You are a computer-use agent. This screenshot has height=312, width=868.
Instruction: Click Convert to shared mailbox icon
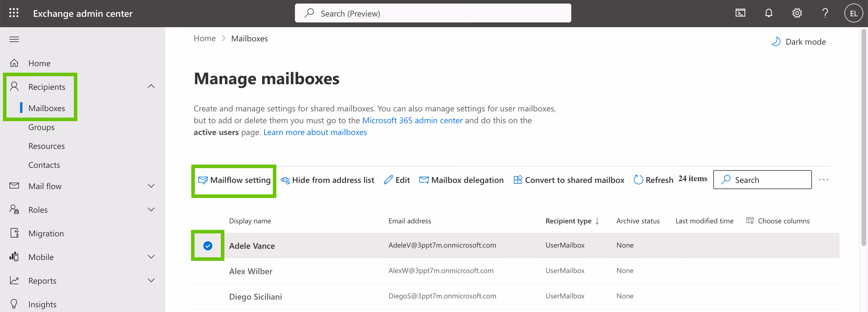coord(518,180)
